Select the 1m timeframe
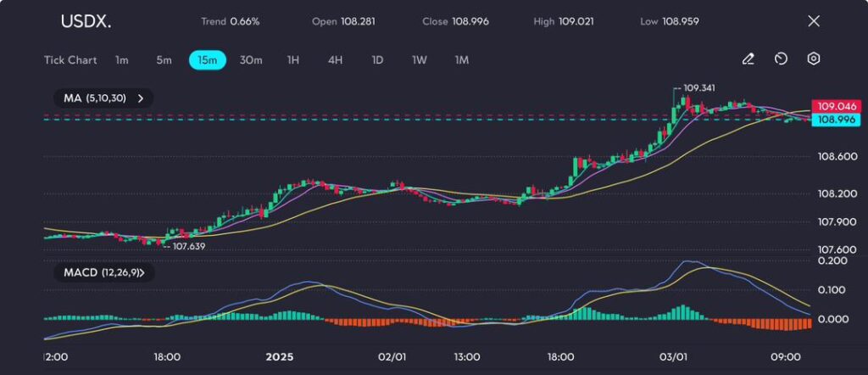The height and width of the screenshot is (375, 868). click(122, 60)
